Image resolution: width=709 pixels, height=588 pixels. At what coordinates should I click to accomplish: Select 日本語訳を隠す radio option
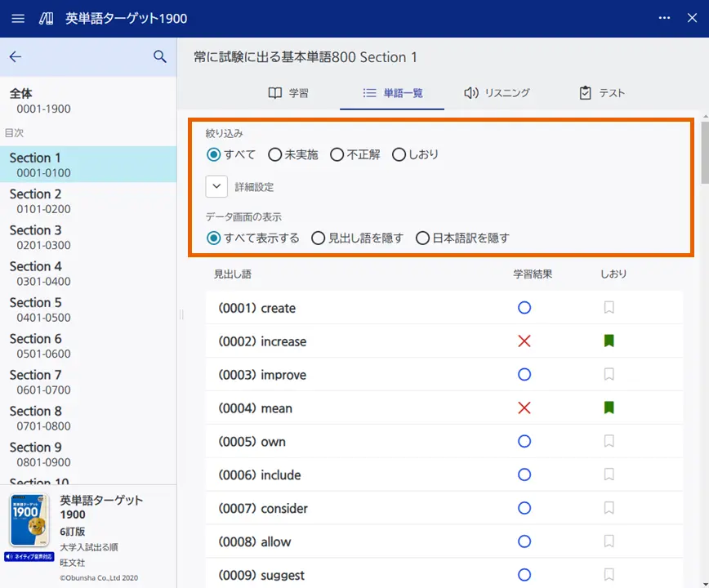[x=423, y=238]
